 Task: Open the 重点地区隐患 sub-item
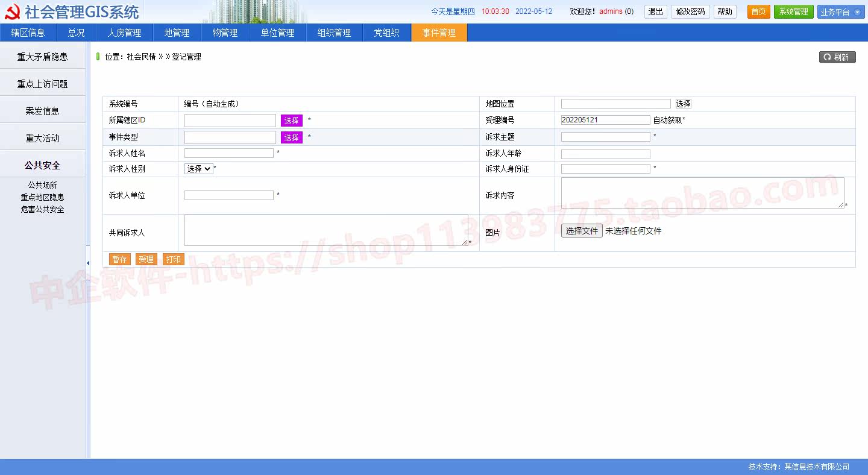43,197
